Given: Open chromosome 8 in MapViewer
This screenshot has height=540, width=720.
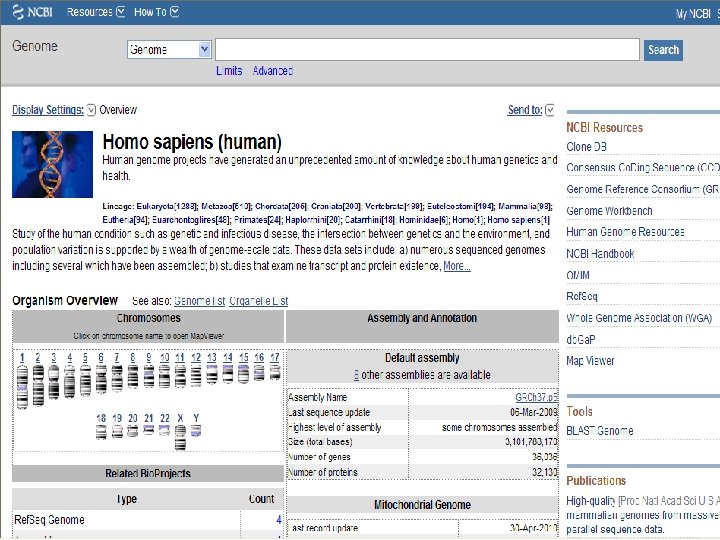Looking at the screenshot, I should [133, 357].
